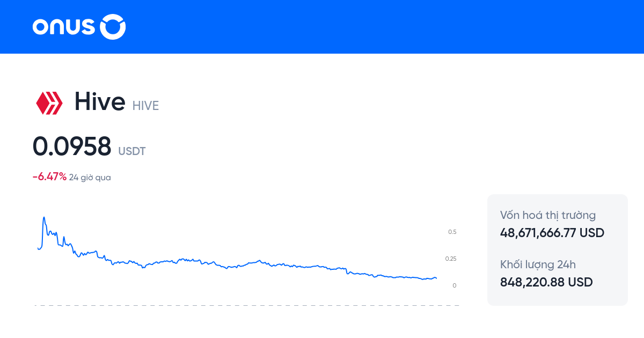Click the '24 giờ qua' label
The height and width of the screenshot is (338, 644).
pyautogui.click(x=90, y=178)
